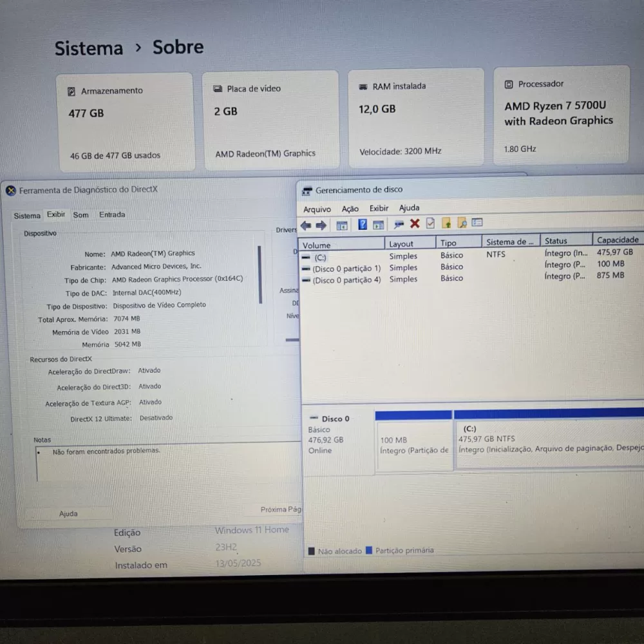The image size is (644, 644).
Task: Click the small disk icon next to Disco 0 label
Action: [314, 418]
